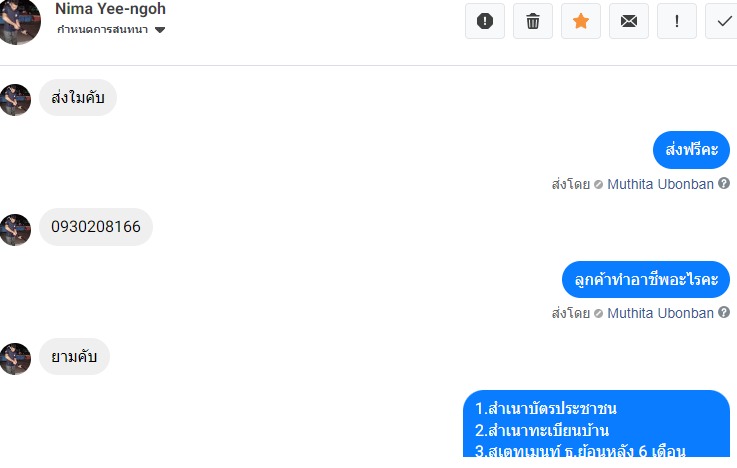Delete conversation using trash can icon
Screen dimensions: 737x468
coord(533,21)
